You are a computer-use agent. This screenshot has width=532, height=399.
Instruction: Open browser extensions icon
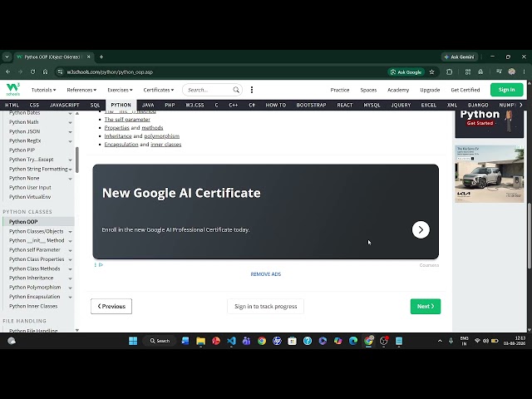pos(449,72)
